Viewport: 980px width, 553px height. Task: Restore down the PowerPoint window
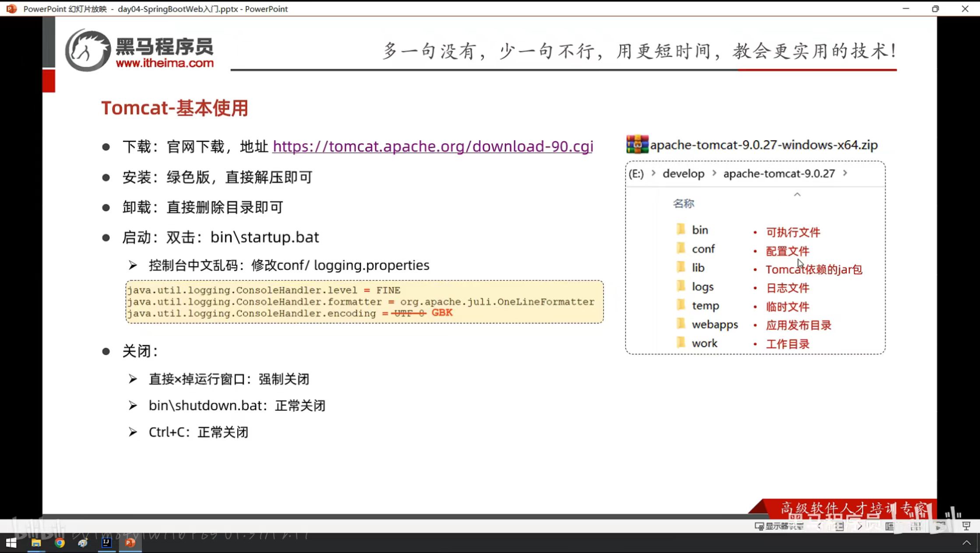pyautogui.click(x=935, y=9)
